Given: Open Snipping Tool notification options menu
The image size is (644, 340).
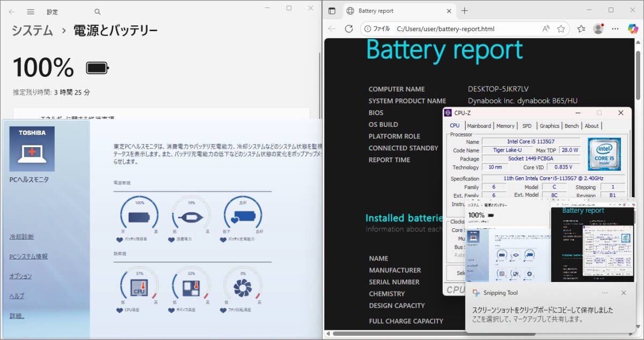Looking at the screenshot, I should [605, 293].
